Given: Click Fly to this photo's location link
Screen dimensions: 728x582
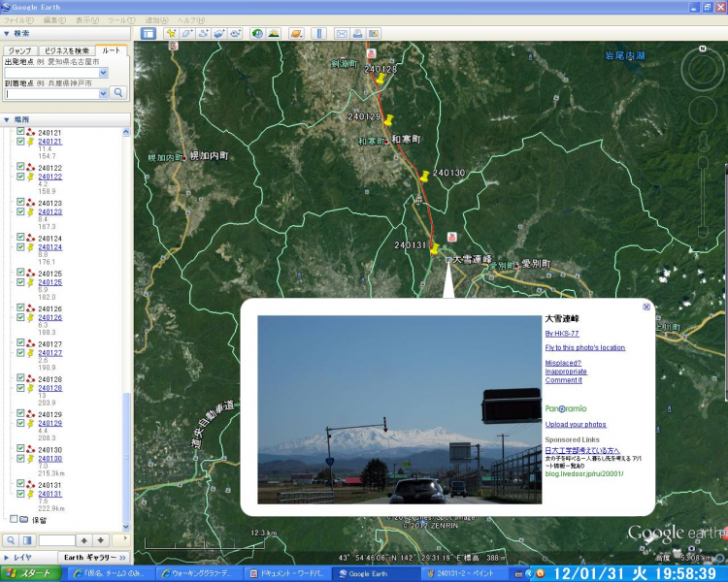Looking at the screenshot, I should 585,347.
